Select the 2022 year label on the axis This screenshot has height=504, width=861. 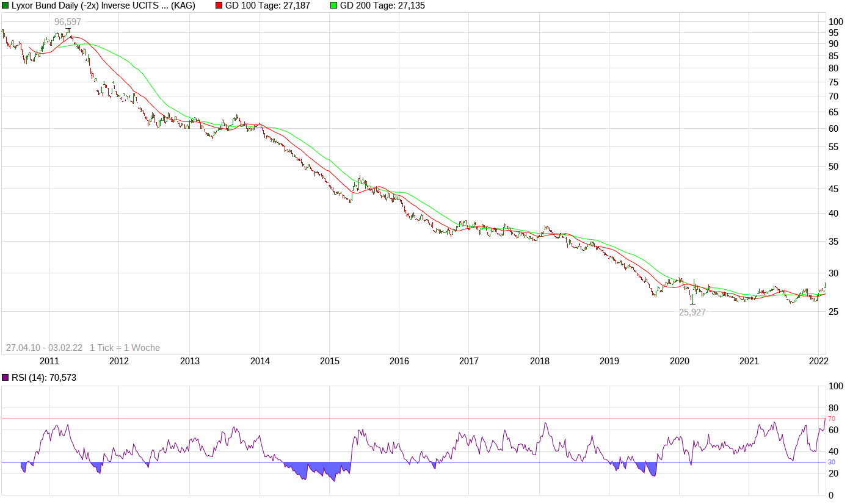818,361
